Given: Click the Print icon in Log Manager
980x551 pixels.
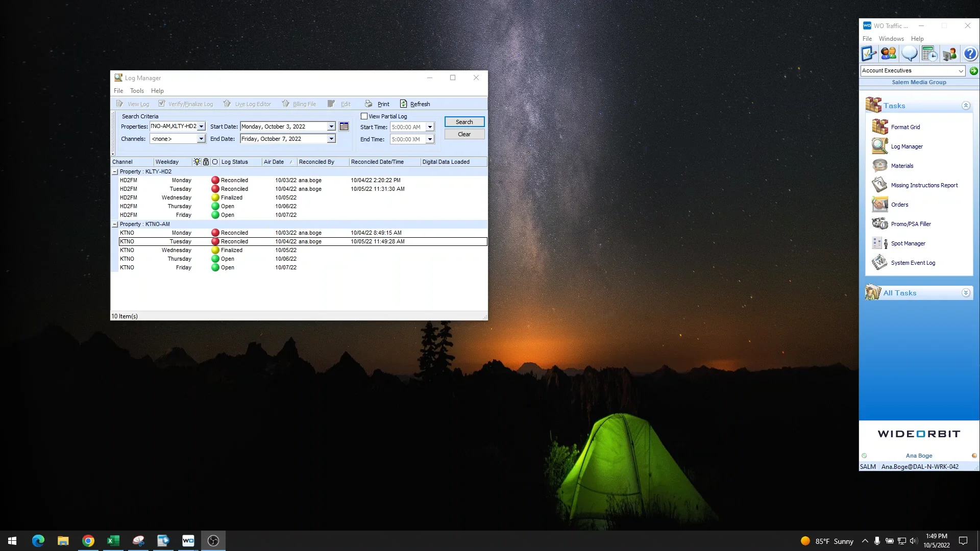Looking at the screenshot, I should point(376,104).
